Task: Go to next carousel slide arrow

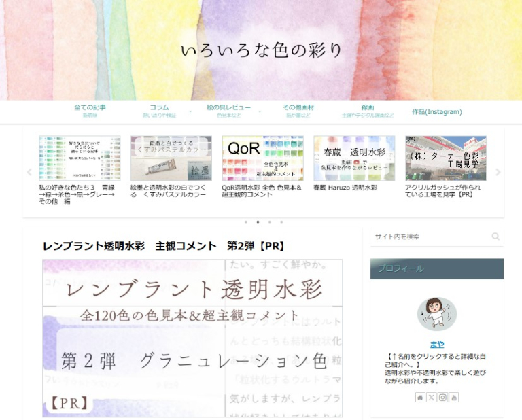Action: coord(498,173)
